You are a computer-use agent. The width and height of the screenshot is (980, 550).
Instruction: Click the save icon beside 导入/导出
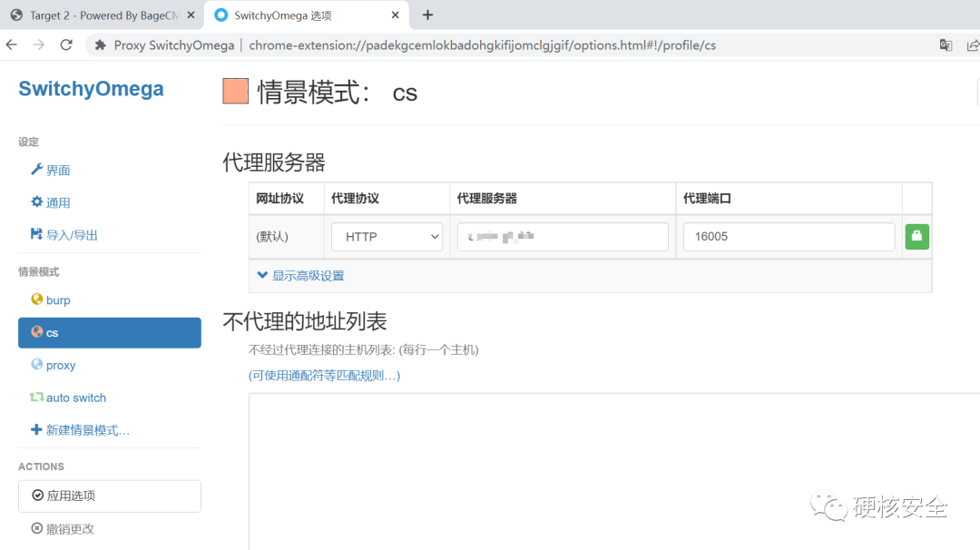coord(37,234)
